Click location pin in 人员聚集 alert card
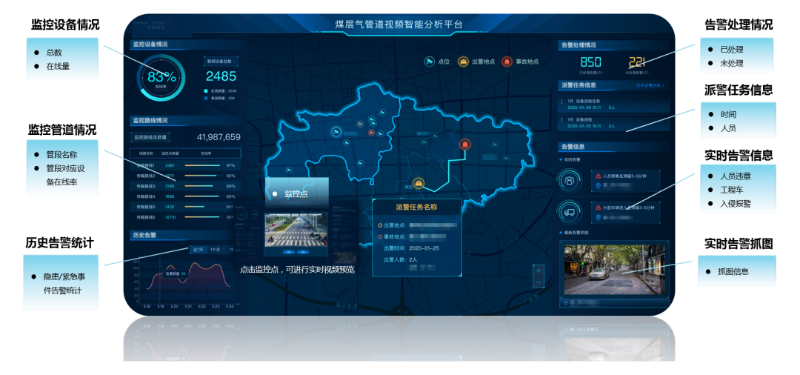This screenshot has width=800, height=375. 598,186
